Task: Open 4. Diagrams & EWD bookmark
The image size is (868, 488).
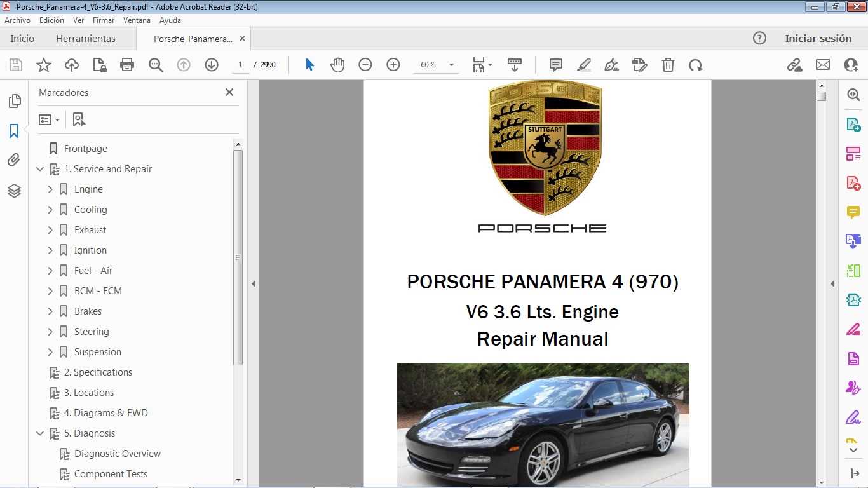Action: [x=106, y=413]
